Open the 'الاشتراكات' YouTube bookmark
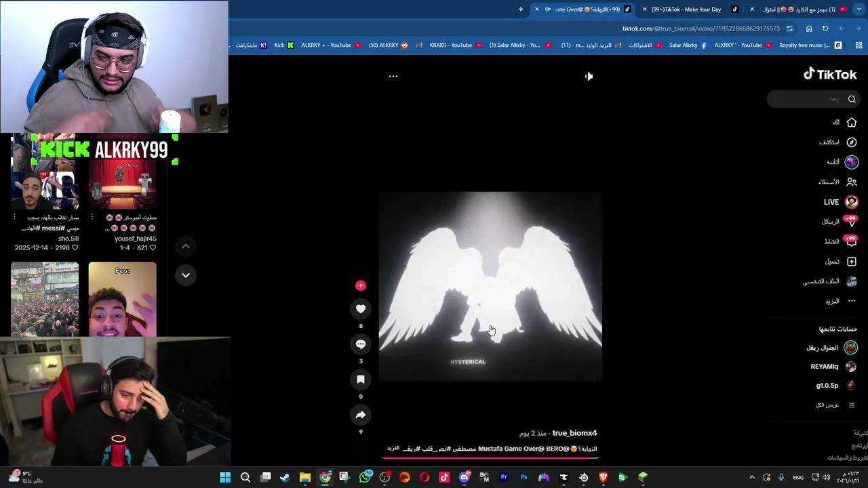The width and height of the screenshot is (868, 488). tap(645, 45)
